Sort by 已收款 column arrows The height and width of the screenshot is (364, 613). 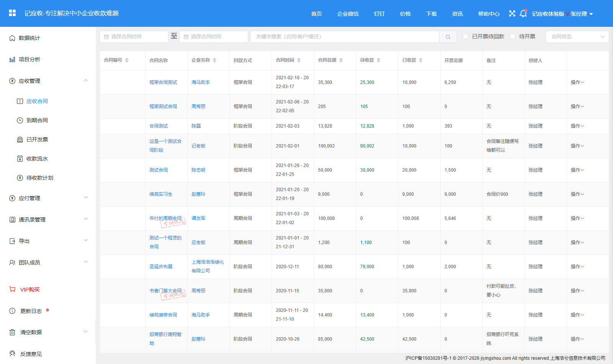click(421, 60)
